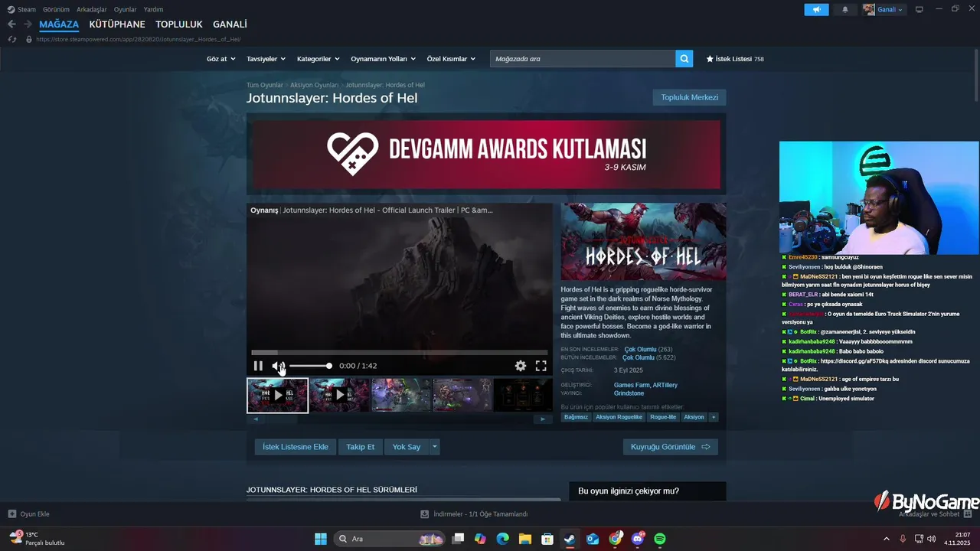Click the tray microphone icon

coord(903,539)
